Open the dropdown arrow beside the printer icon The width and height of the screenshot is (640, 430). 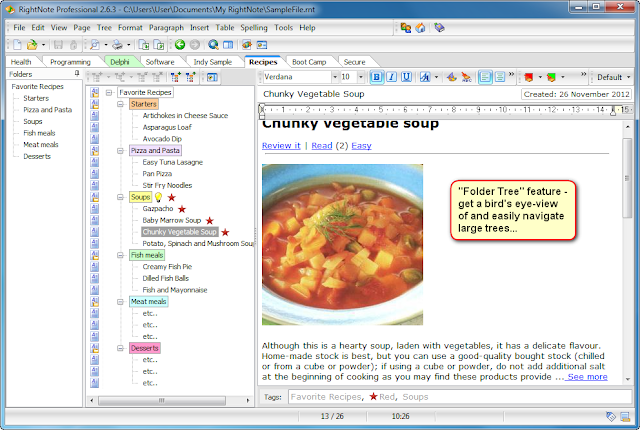click(x=129, y=44)
